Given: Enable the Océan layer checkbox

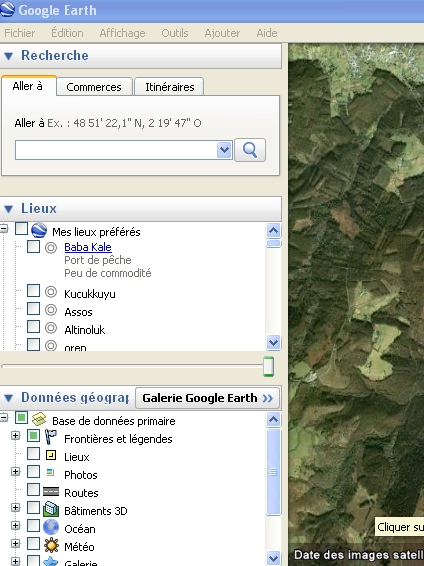Looking at the screenshot, I should [34, 526].
